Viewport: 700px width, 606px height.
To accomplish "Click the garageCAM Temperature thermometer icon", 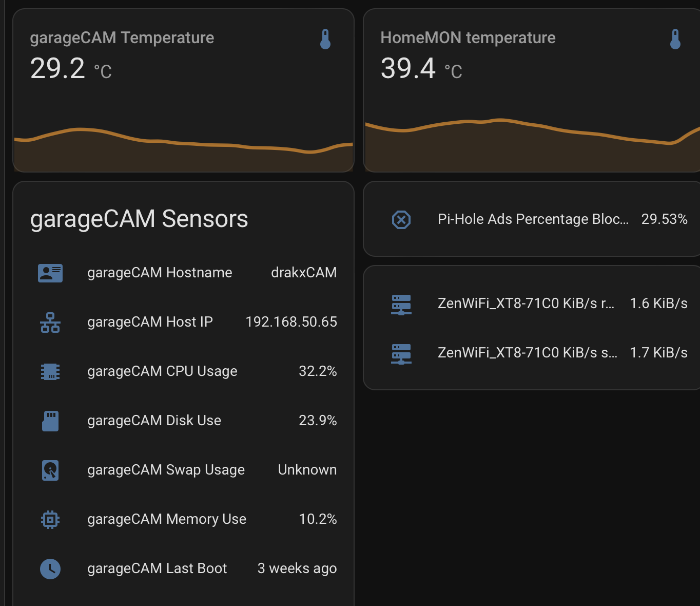I will click(x=325, y=39).
